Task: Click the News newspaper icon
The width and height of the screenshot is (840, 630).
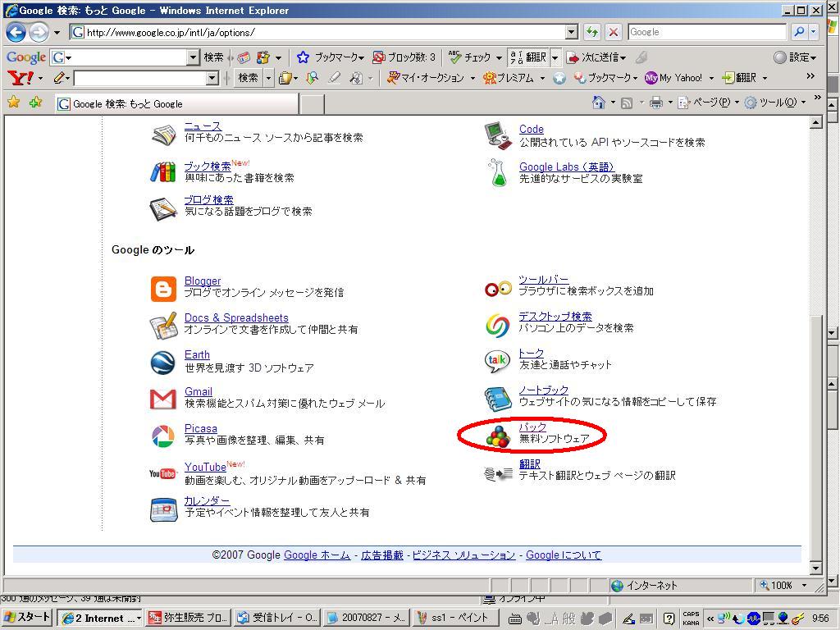Action: (x=163, y=135)
